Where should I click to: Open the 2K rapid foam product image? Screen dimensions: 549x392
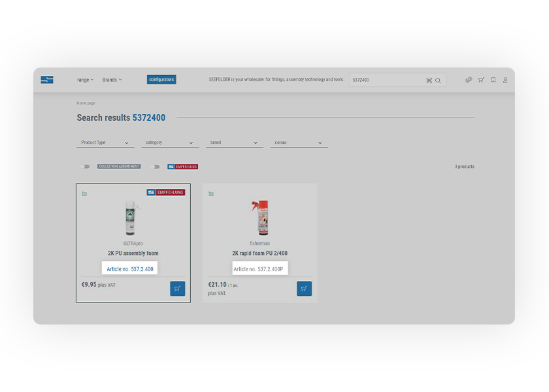(x=260, y=218)
